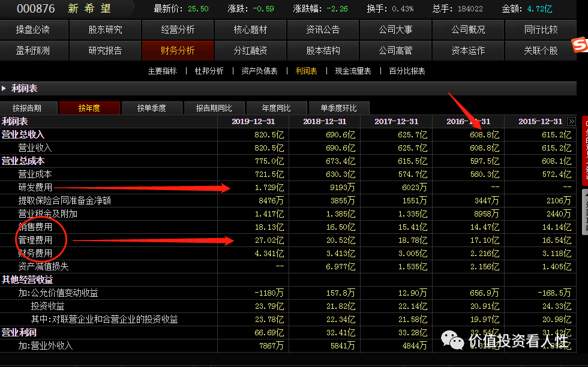The width and height of the screenshot is (588, 367).
Task: Select the 管理费用 row label
Action: pos(35,240)
